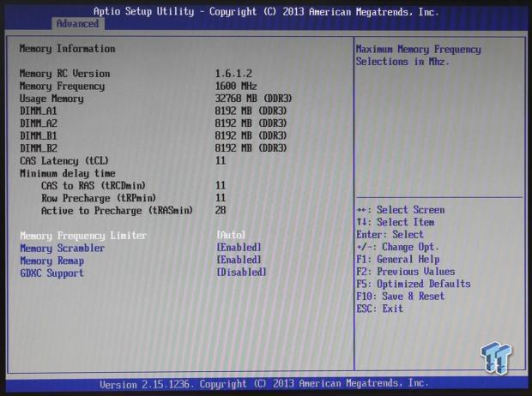Select the GDXC Support setting
The image size is (532, 396).
click(51, 273)
